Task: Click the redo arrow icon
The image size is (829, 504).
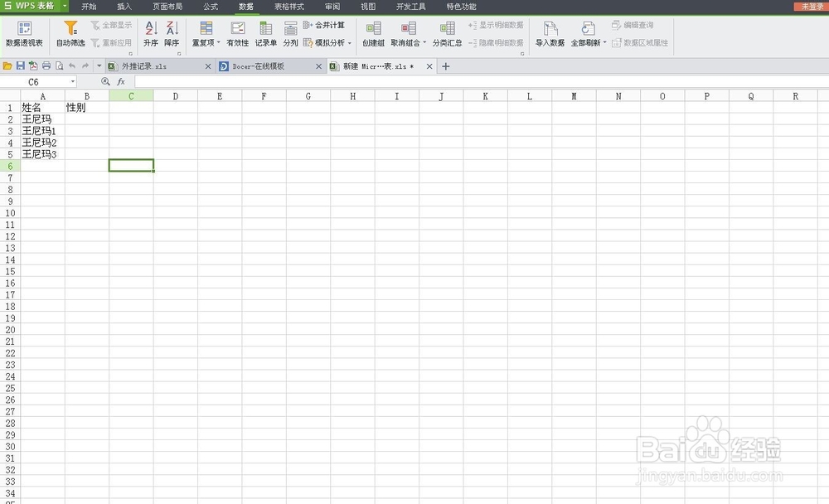Action: tap(85, 66)
